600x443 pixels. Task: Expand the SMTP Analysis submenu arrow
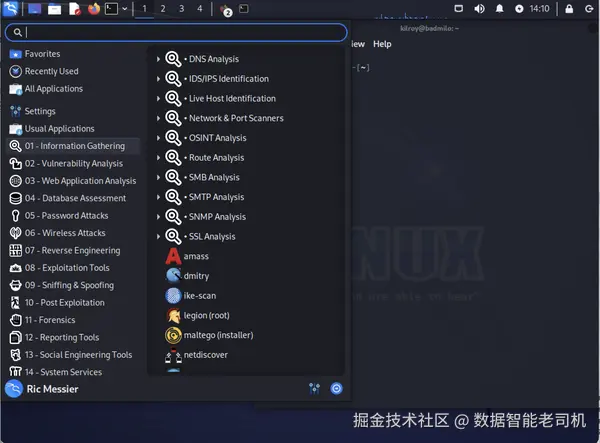158,197
